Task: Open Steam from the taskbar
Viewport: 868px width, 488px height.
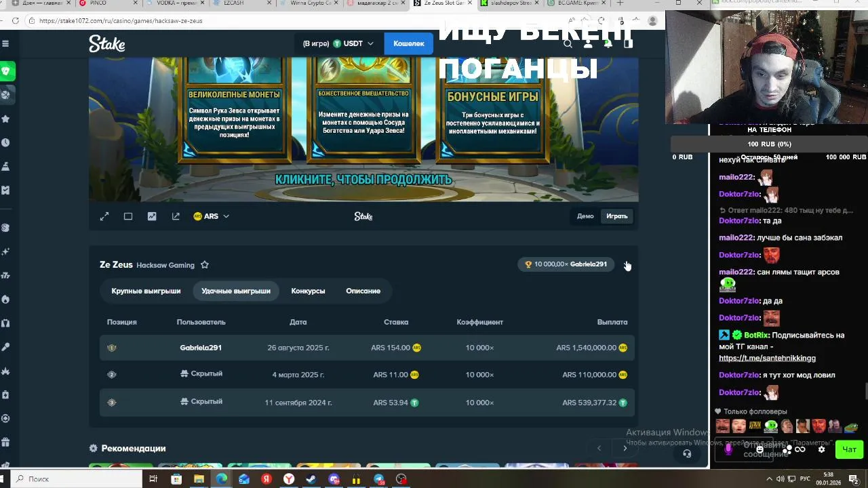Action: 311,479
